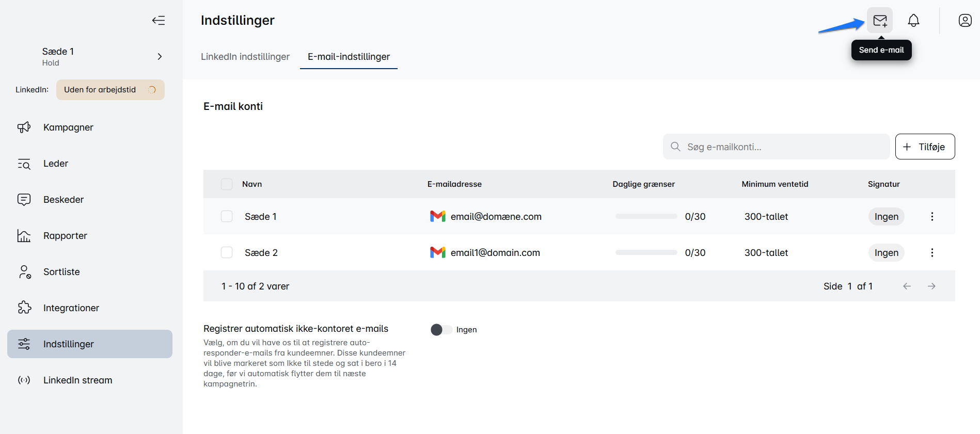Click daily limit progress bar for Sæde 1
Viewport: 980px width, 434px height.
point(646,217)
